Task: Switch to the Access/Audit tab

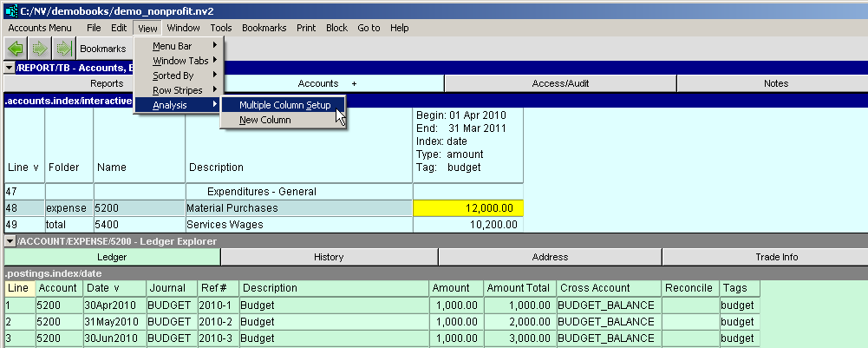Action: click(560, 83)
